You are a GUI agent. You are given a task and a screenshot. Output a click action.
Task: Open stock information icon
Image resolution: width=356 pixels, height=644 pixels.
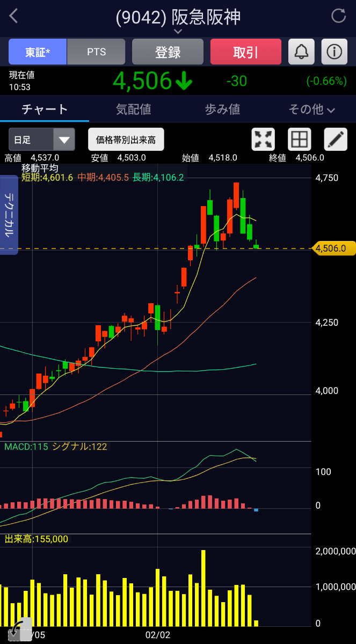click(335, 52)
